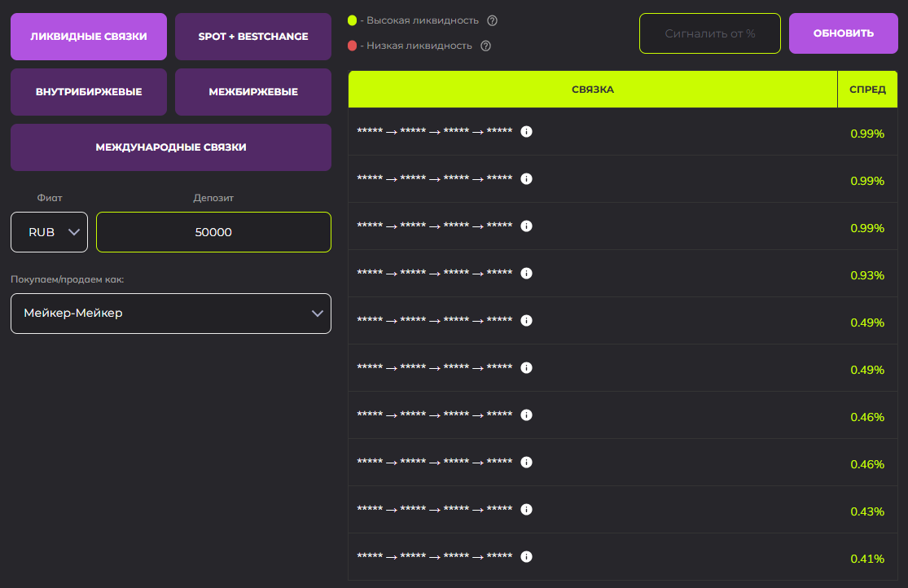This screenshot has height=588, width=908.
Task: Click the masked chain in the 0.41% row
Action: (435, 556)
